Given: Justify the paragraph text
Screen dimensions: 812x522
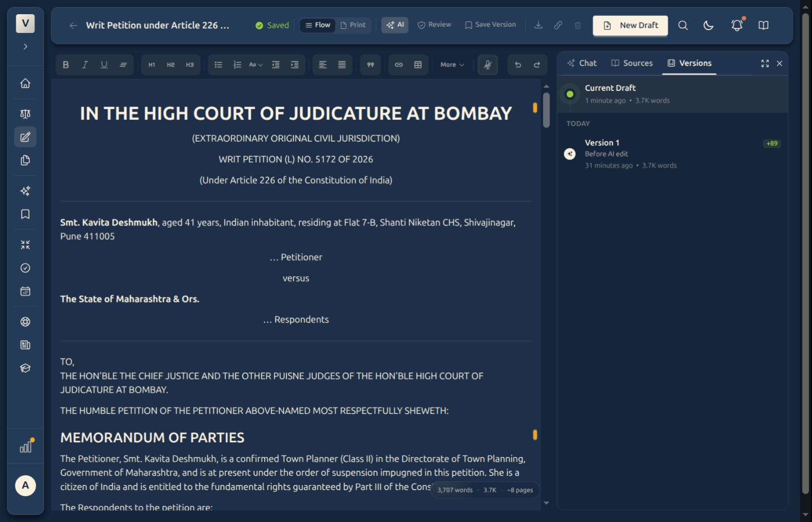Looking at the screenshot, I should (342, 64).
